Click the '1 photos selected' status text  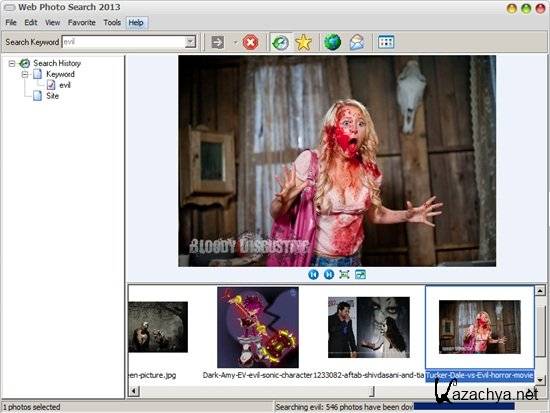[x=32, y=407]
